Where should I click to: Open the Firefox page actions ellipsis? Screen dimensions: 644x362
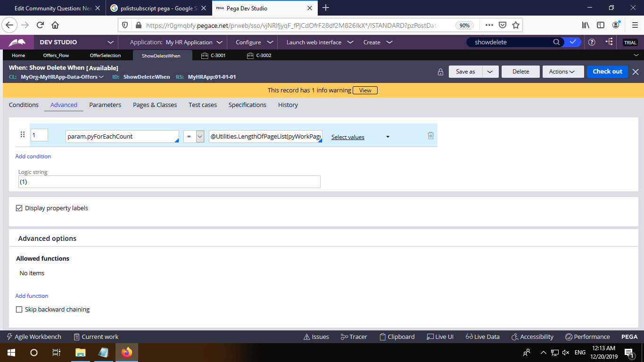click(489, 25)
